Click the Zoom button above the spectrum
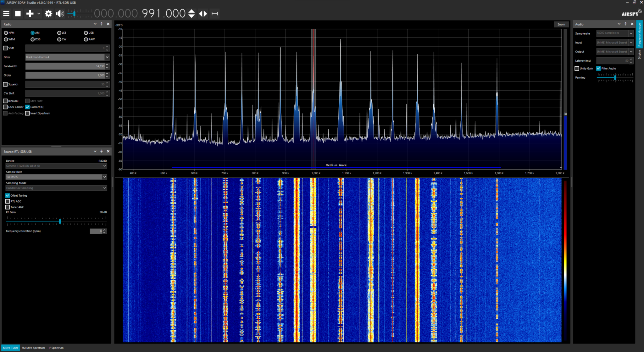 (x=561, y=24)
